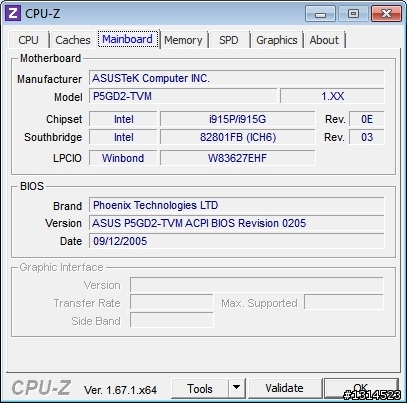Close the CPU-Z window
The image size is (407, 403).
pos(386,14)
